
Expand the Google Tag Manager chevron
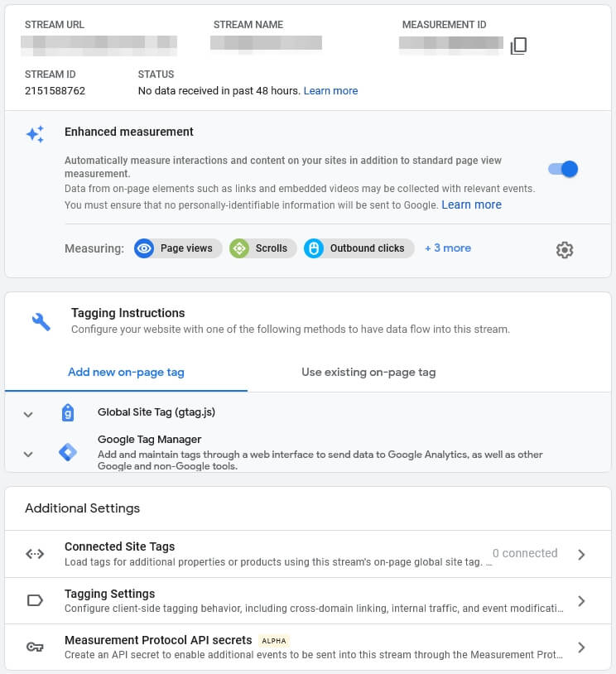coord(28,454)
